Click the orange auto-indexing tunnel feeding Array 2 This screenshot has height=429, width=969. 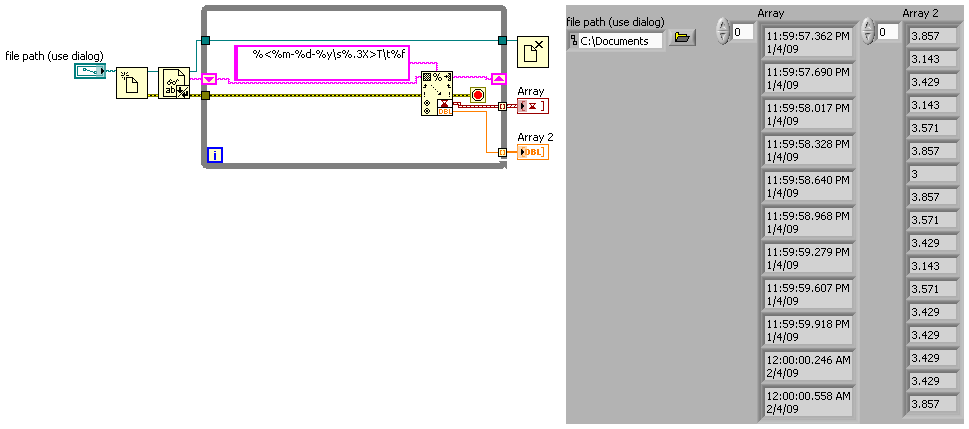pyautogui.click(x=502, y=152)
